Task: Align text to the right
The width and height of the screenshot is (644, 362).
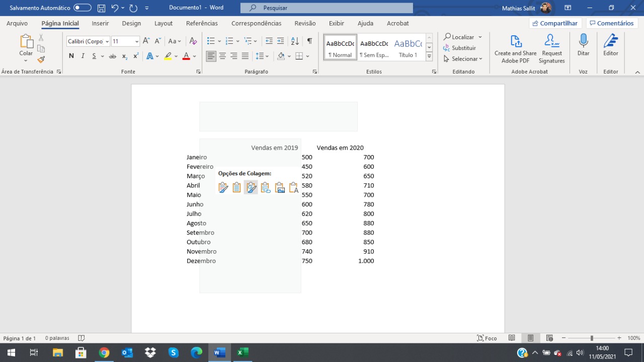Action: pyautogui.click(x=234, y=56)
